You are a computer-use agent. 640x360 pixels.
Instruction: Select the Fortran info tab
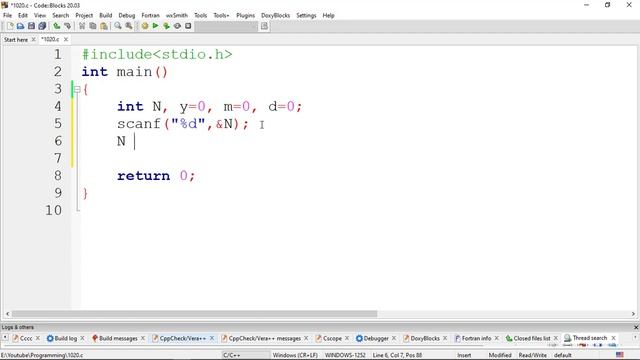476,338
